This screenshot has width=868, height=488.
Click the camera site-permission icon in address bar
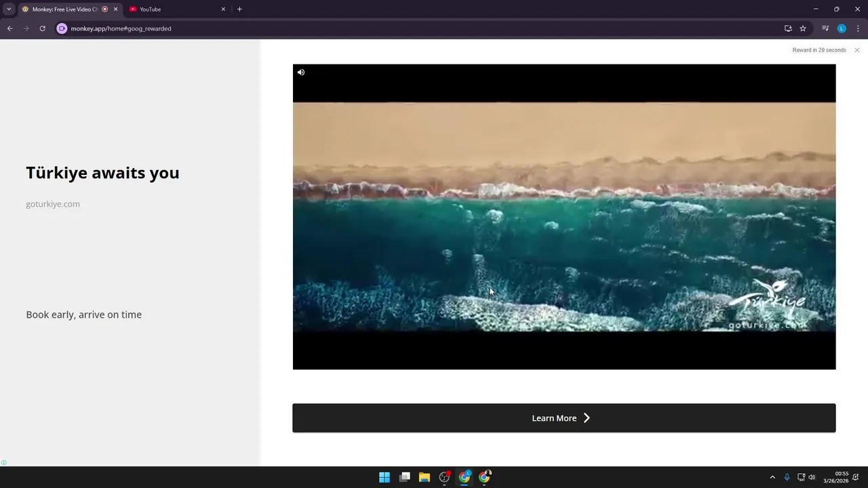62,28
